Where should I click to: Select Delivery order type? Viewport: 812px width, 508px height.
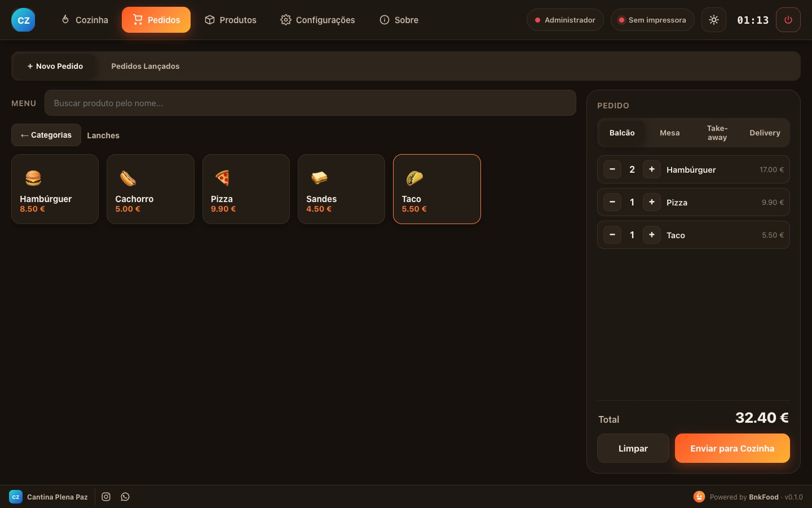pyautogui.click(x=765, y=133)
